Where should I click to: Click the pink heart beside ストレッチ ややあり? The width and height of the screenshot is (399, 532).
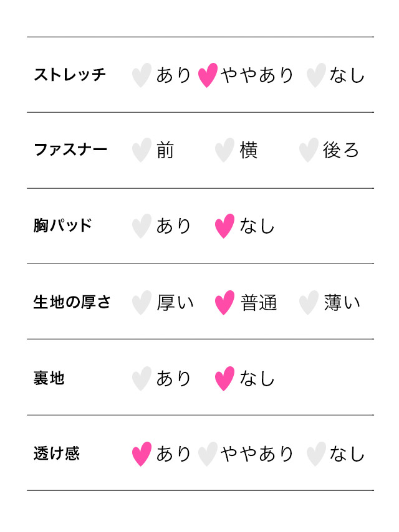pyautogui.click(x=208, y=75)
